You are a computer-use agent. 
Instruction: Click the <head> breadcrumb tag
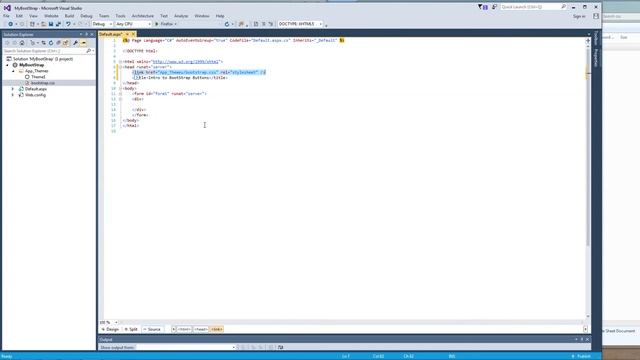pos(201,329)
